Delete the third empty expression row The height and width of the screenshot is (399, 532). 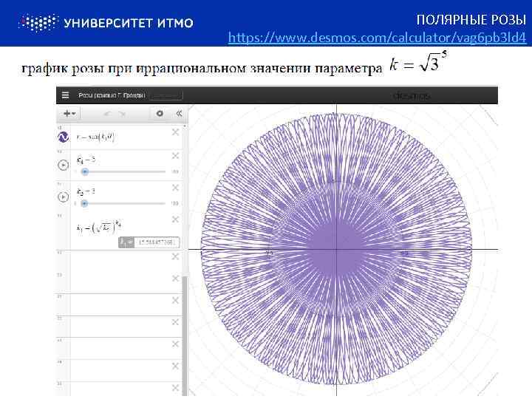[175, 300]
